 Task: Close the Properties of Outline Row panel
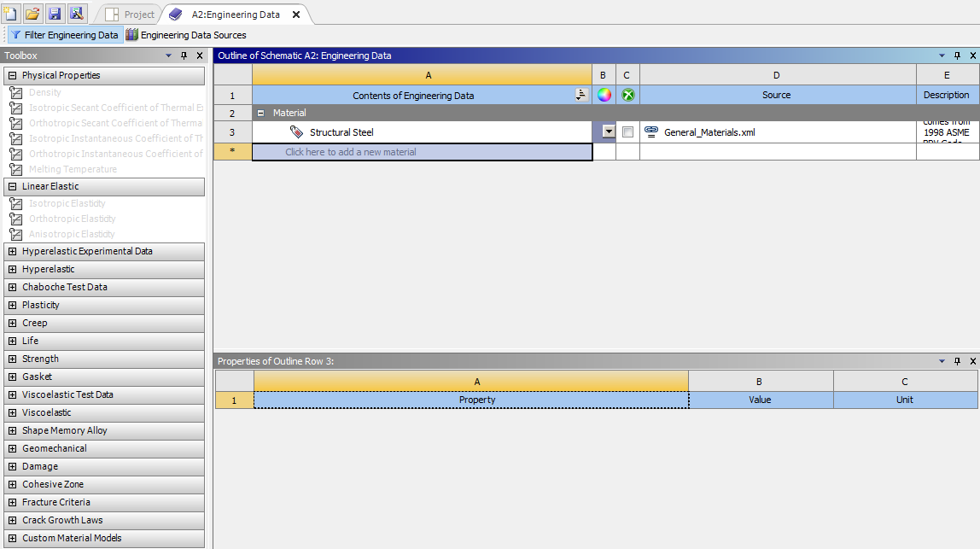pyautogui.click(x=973, y=361)
